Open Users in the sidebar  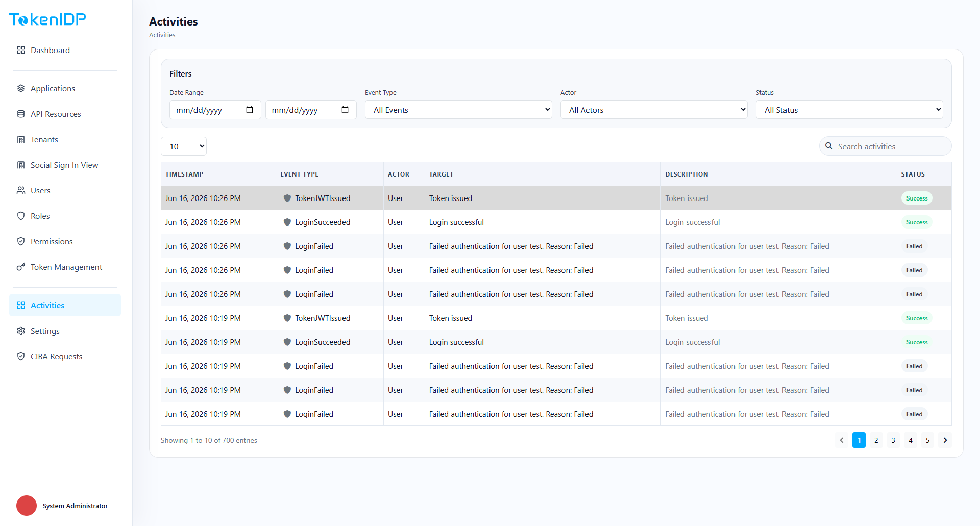(65, 190)
